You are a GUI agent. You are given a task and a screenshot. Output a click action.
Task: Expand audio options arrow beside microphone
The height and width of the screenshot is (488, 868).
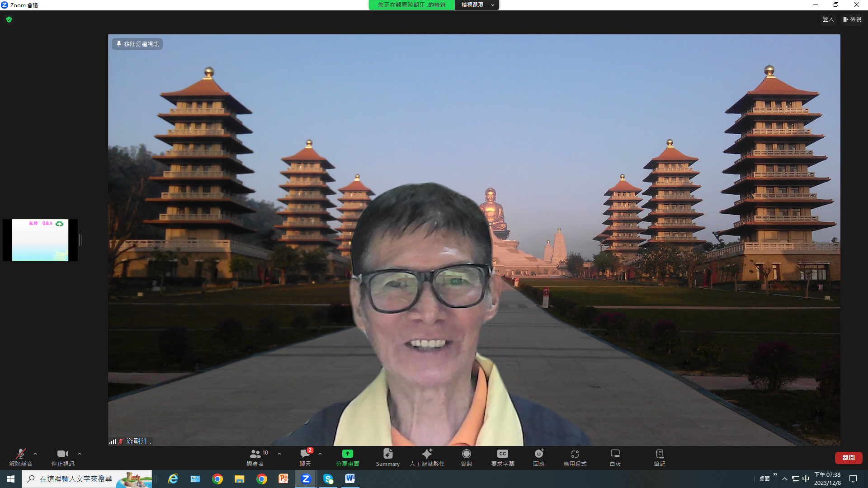point(35,454)
